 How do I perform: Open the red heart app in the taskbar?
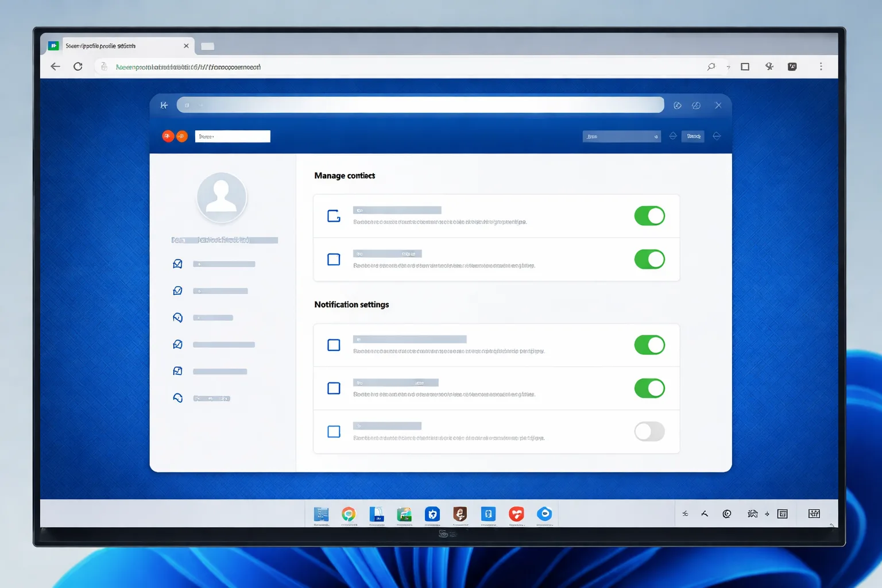pyautogui.click(x=516, y=514)
